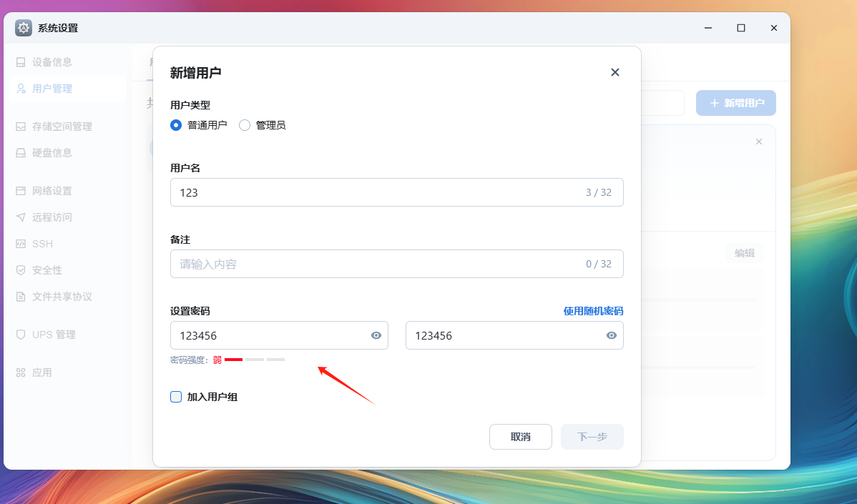
Task: Toggle visibility eye in confirm password field
Action: [612, 335]
